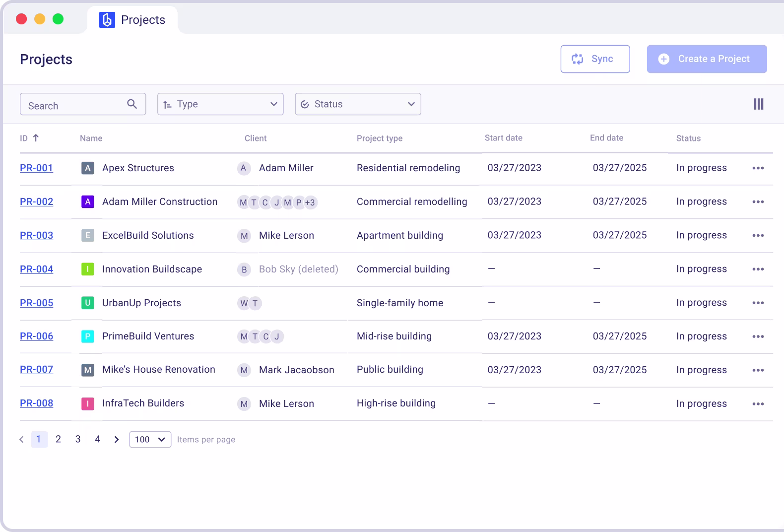Click the 'Public building' cell
The image size is (784, 532).
pos(390,369)
